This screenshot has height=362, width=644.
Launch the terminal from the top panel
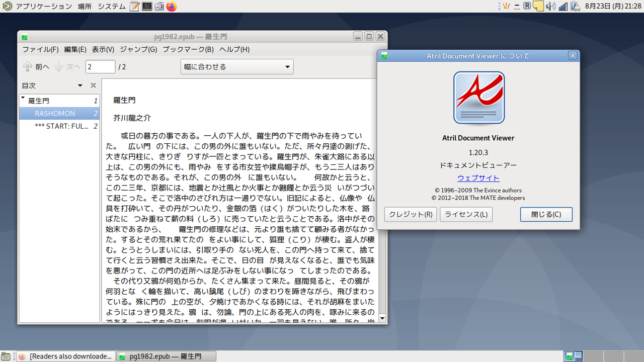pos(147,7)
